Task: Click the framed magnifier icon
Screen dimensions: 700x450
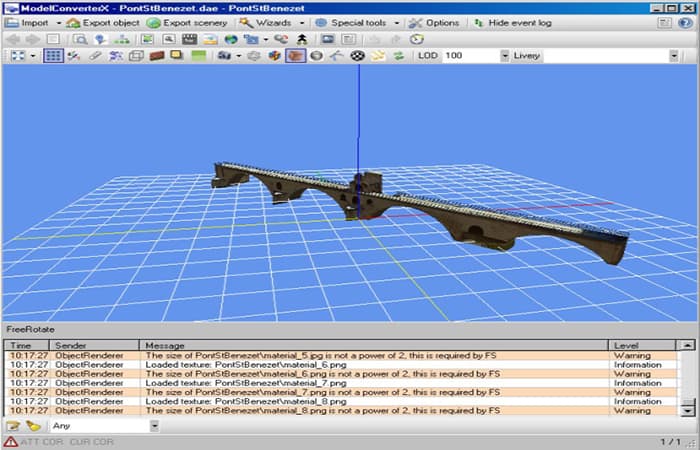Action: [169, 39]
